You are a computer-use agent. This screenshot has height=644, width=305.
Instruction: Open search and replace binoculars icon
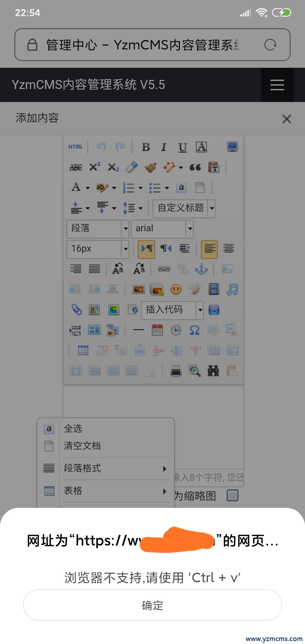point(213,371)
